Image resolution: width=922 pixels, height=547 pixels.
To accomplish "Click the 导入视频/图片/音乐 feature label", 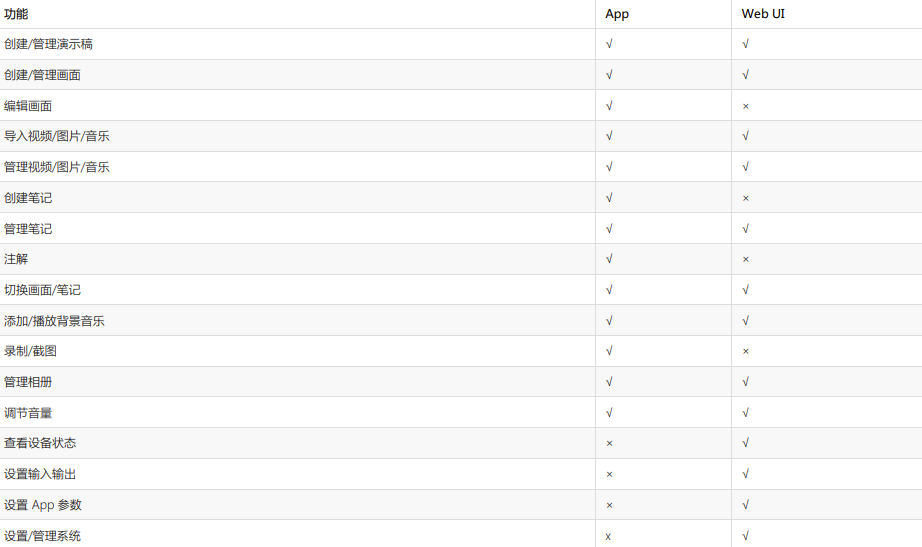I will coord(57,136).
